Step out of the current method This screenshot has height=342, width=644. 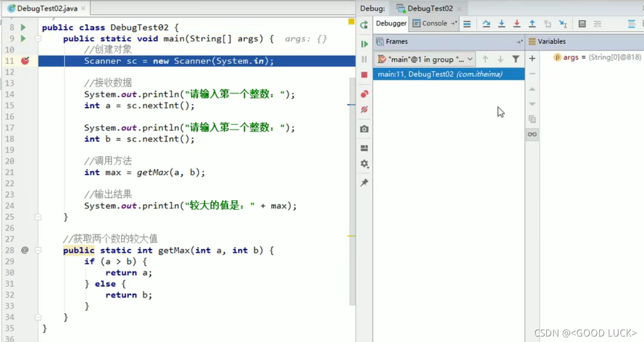point(532,23)
